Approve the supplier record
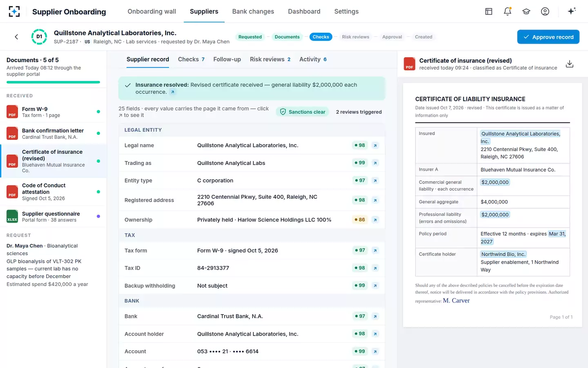The height and width of the screenshot is (368, 588). (548, 37)
